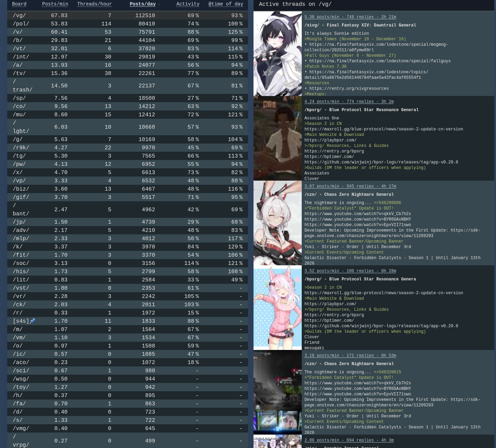Select the /sp/ board row
Viewport: 496px width, 448px height.
tap(127, 98)
